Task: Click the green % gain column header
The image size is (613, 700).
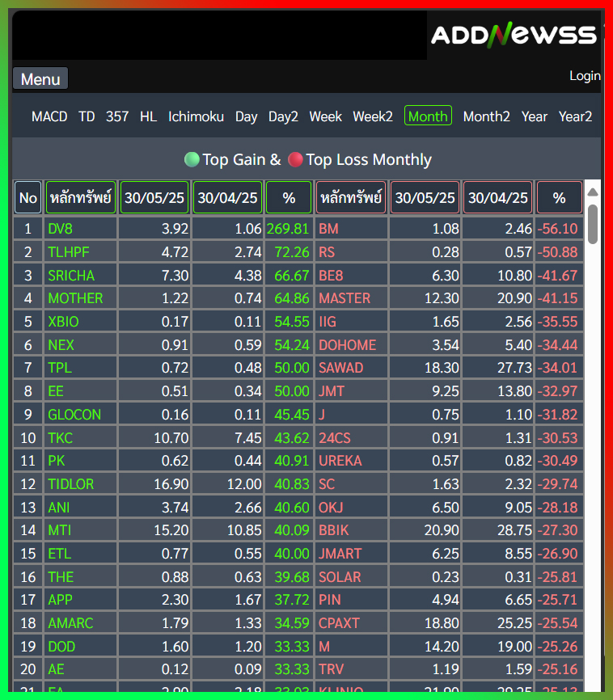Action: click(289, 197)
